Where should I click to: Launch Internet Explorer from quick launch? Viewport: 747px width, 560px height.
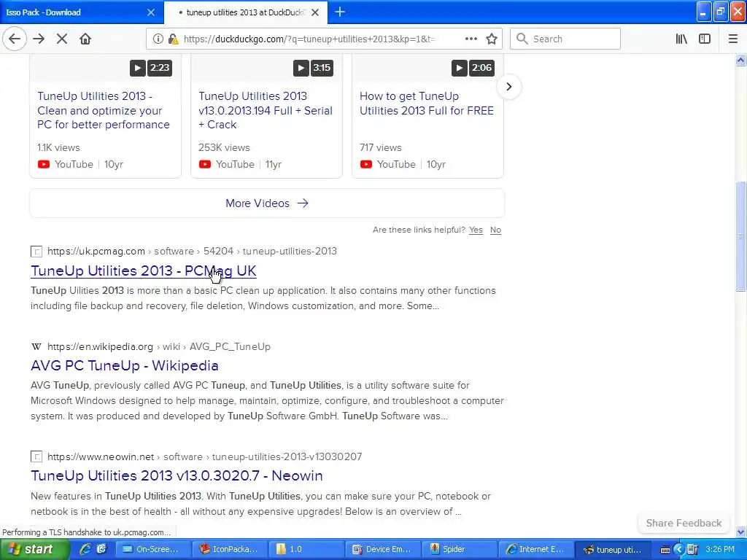85,549
